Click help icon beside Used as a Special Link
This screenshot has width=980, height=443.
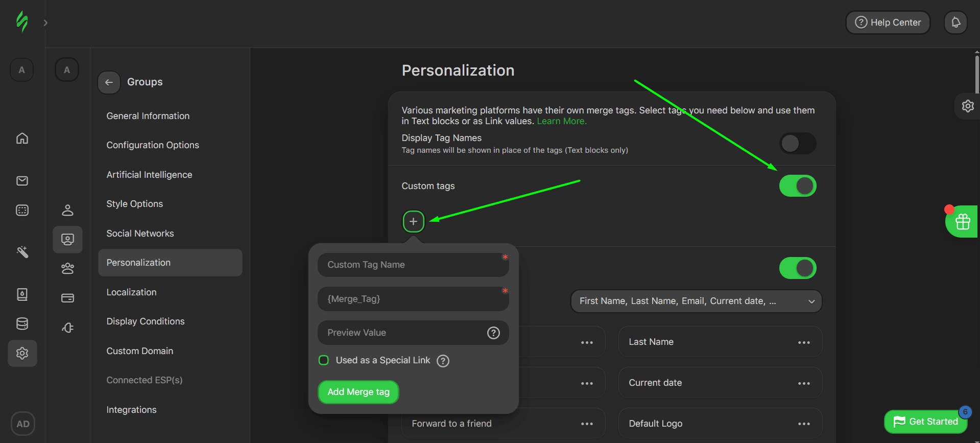tap(443, 361)
